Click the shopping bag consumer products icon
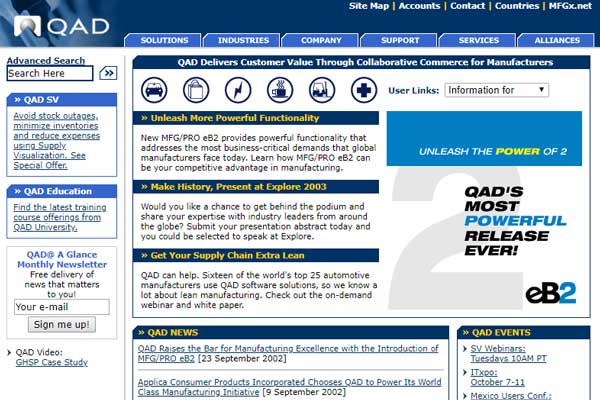This screenshot has width=600, height=400. (x=196, y=90)
